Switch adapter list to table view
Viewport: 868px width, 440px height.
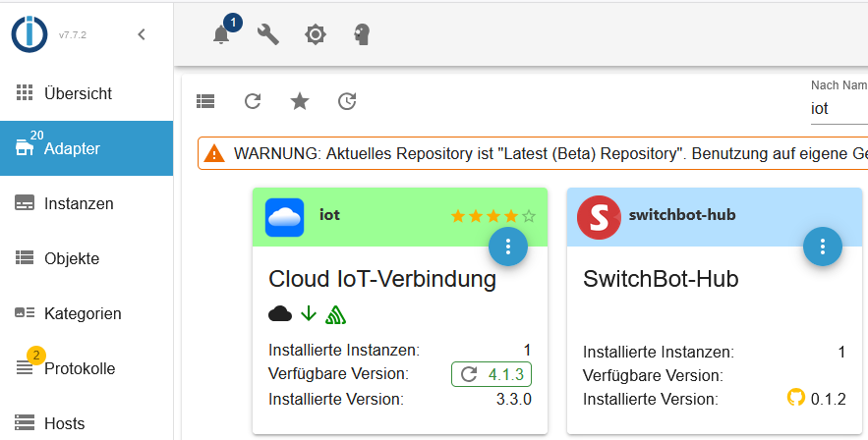pos(205,100)
